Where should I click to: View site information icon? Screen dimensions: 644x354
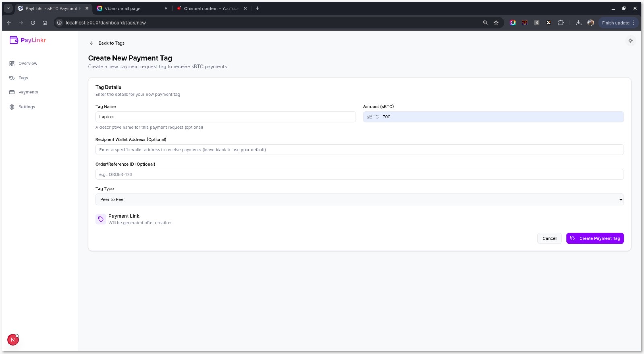59,23
